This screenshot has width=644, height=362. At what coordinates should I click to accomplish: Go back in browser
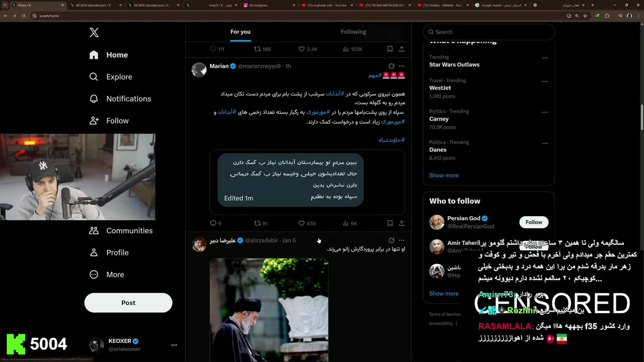[6, 16]
